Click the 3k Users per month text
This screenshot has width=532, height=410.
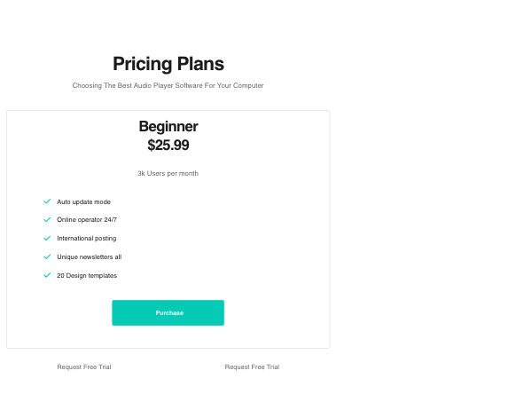click(x=168, y=173)
